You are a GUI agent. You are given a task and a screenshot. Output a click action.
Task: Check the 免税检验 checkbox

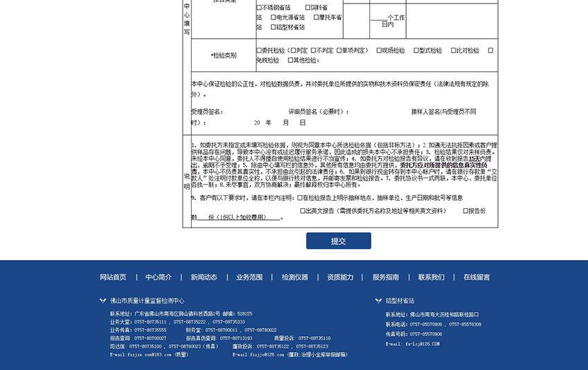click(x=490, y=50)
